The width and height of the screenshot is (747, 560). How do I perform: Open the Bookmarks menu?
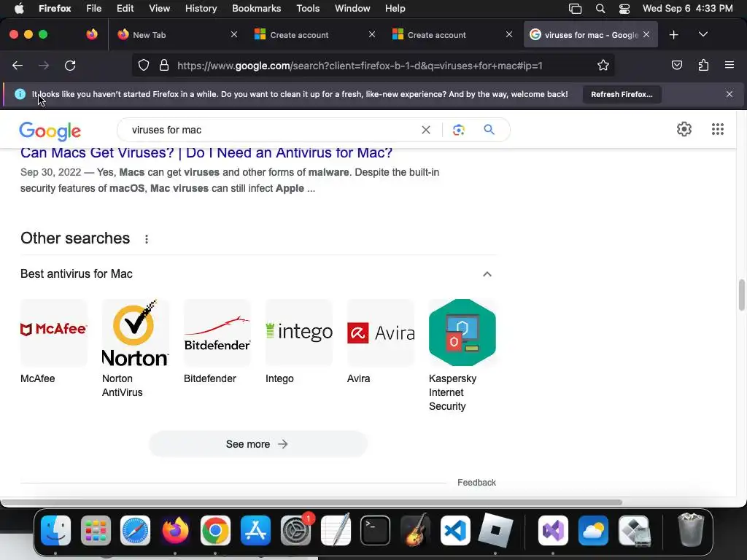pos(256,8)
